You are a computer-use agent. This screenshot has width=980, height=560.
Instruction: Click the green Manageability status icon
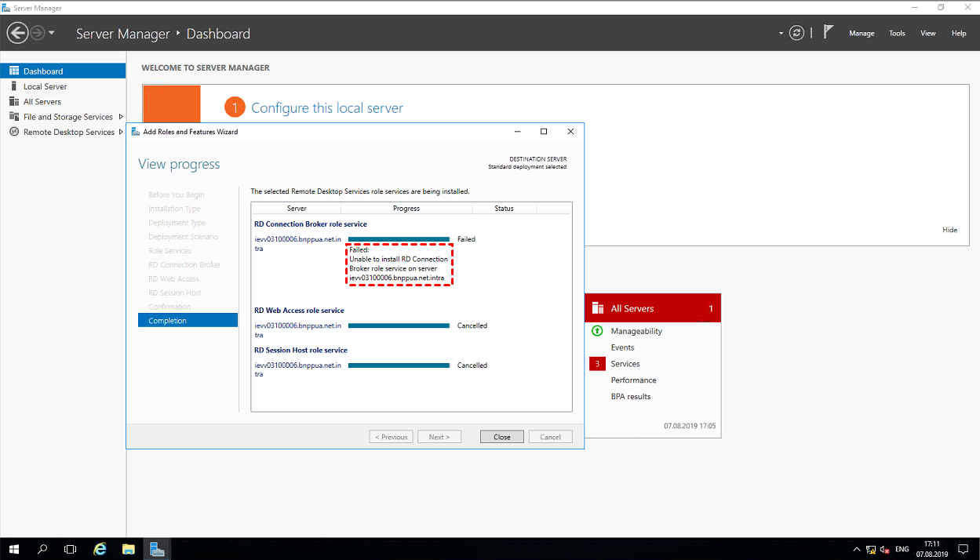pos(597,331)
